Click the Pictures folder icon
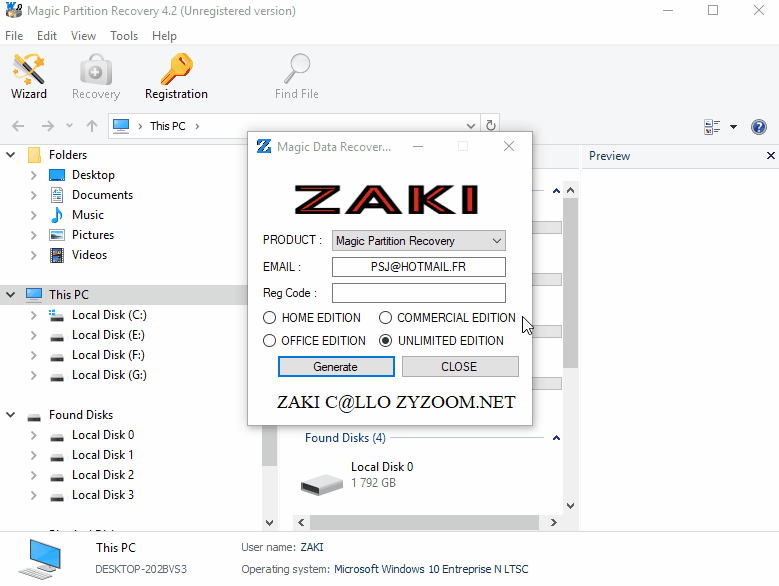 pyautogui.click(x=57, y=235)
